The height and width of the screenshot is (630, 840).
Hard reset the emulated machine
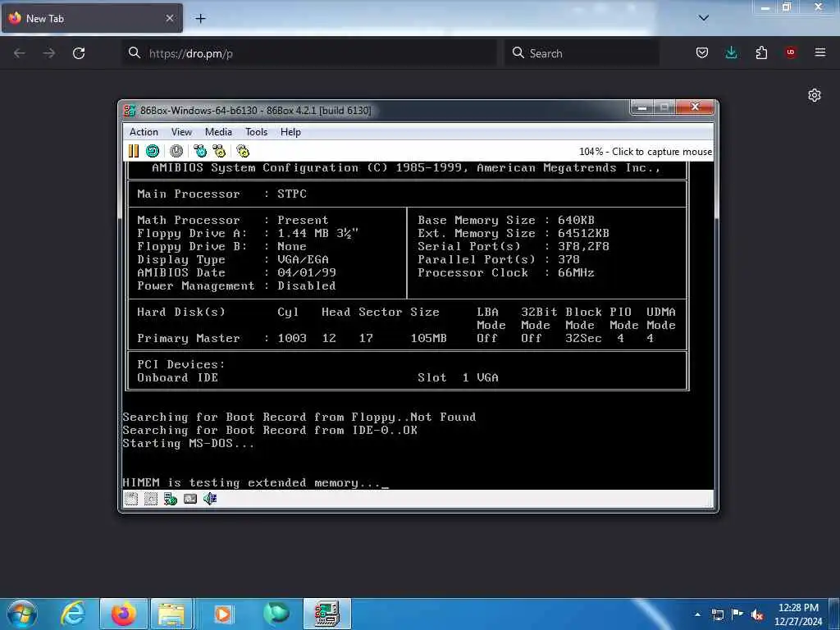tap(153, 151)
